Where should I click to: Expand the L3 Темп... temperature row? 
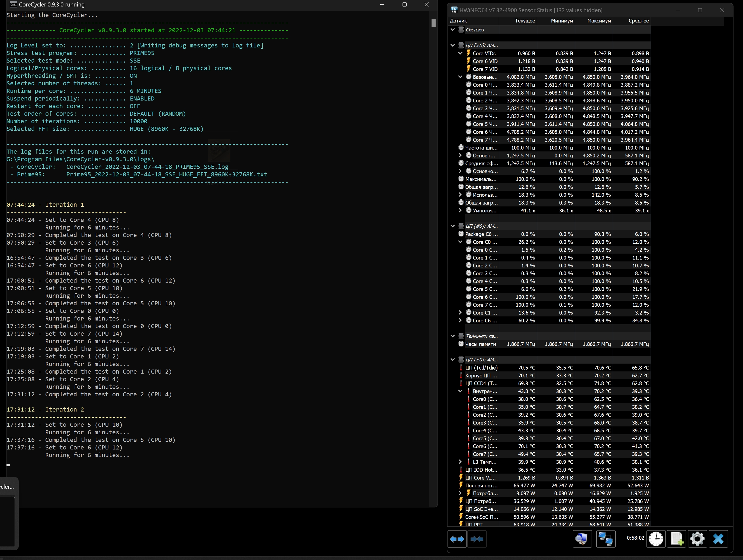click(x=460, y=462)
